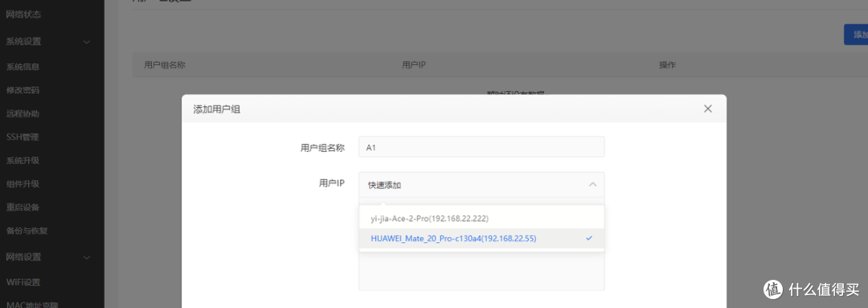Open 备份与恢复 page
The image size is (868, 308).
(x=27, y=231)
